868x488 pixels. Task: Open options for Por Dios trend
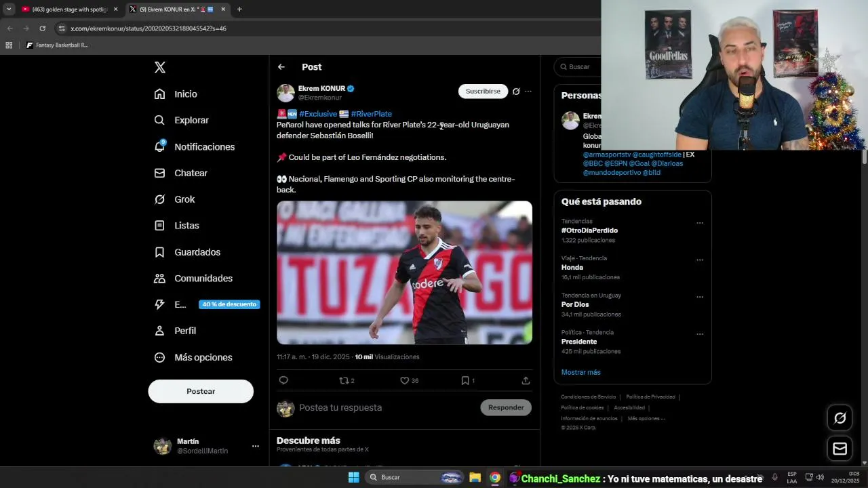(700, 297)
